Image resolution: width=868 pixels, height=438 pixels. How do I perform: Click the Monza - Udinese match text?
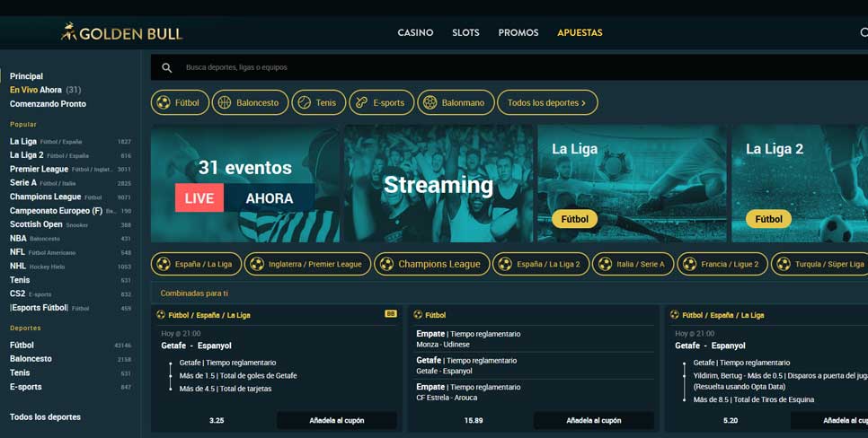(443, 345)
